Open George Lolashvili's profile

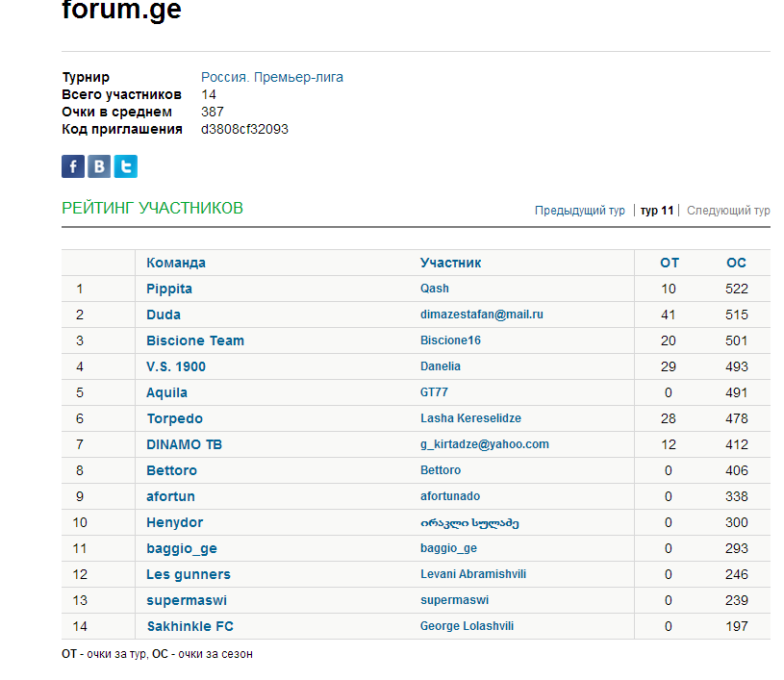[467, 626]
